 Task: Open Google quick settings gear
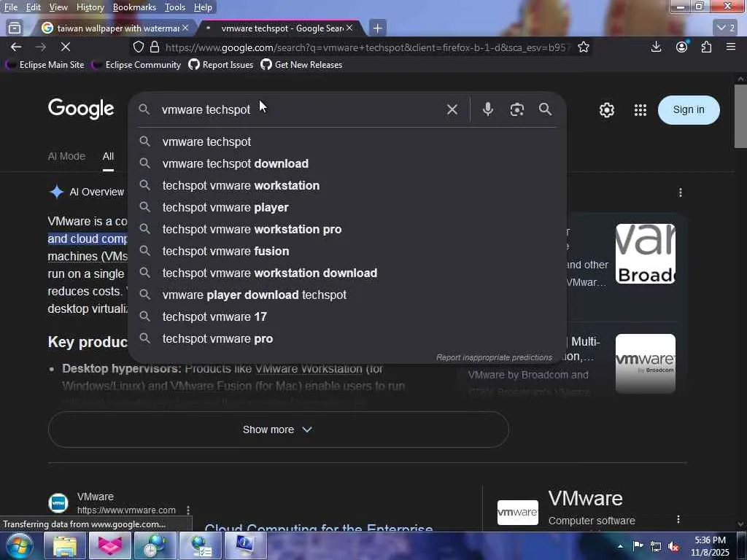[x=606, y=110]
